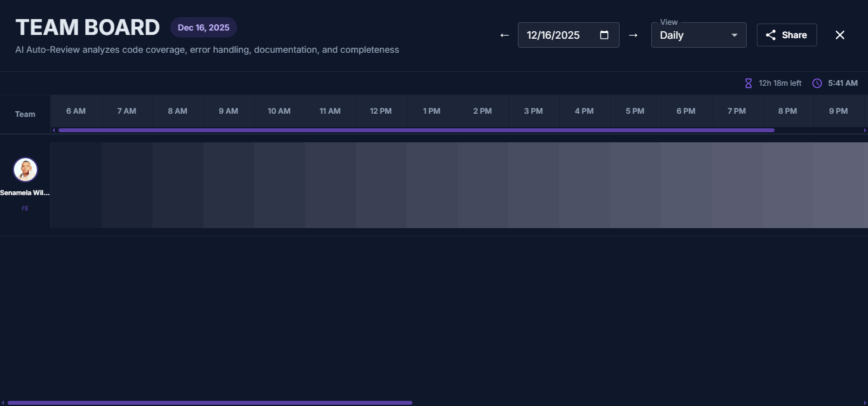Screen dimensions: 868x406
Task: Go to the previous day with the left arrow
Action: [504, 35]
